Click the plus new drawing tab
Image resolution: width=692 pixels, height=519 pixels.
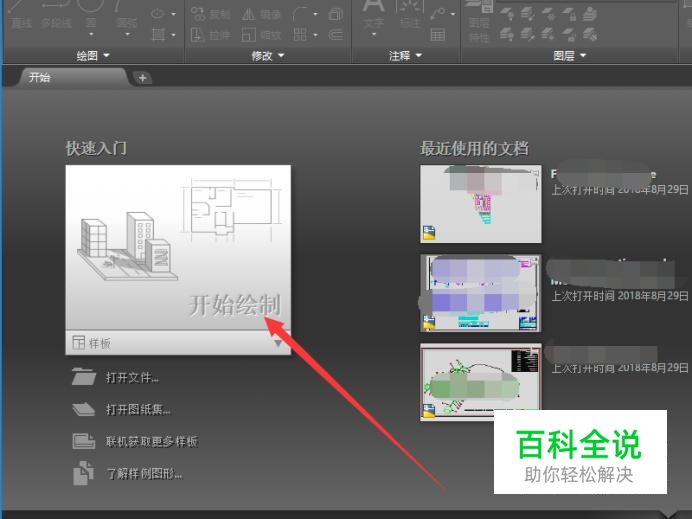(142, 78)
